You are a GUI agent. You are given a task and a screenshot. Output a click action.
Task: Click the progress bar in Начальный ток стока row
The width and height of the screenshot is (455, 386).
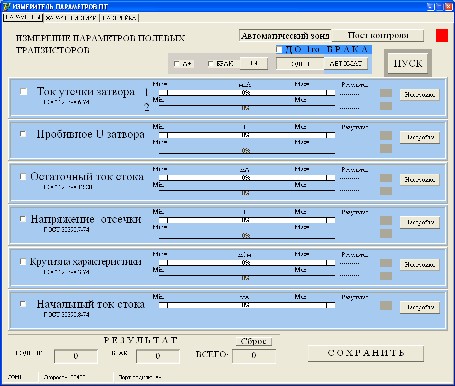tap(247, 305)
